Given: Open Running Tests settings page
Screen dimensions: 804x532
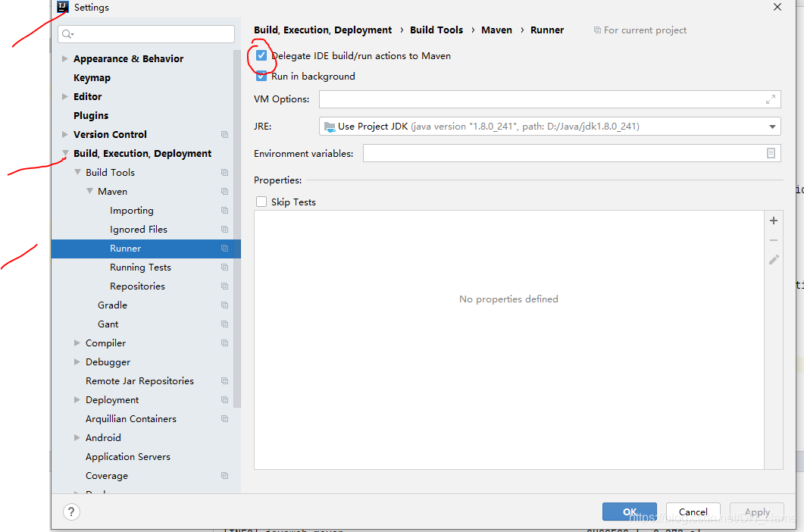Looking at the screenshot, I should click(140, 268).
